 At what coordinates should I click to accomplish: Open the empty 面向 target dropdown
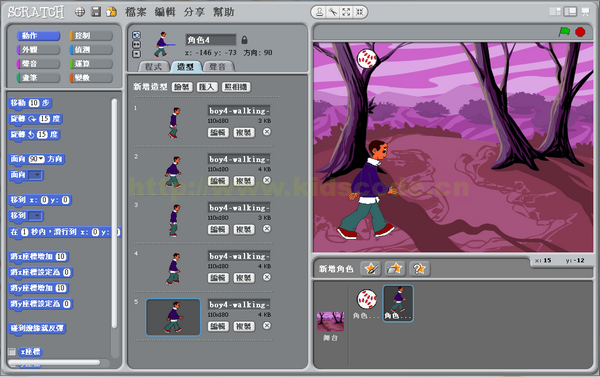click(x=36, y=175)
